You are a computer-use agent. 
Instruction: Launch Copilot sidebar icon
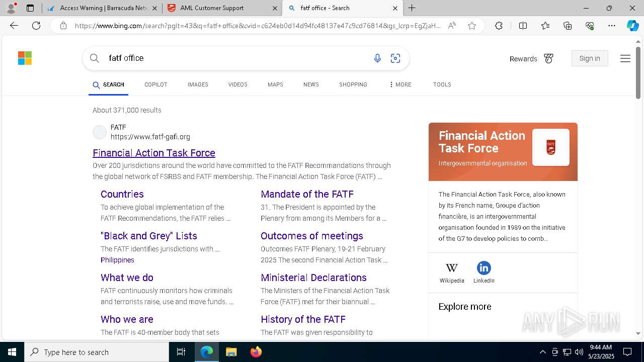[x=632, y=26]
